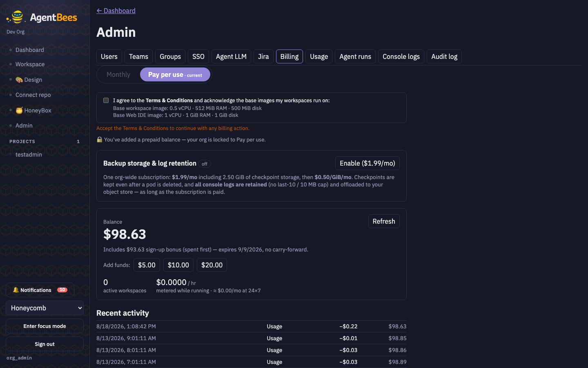Viewport: 588px width, 368px height.
Task: Add $20.00 in funds
Action: (212, 265)
